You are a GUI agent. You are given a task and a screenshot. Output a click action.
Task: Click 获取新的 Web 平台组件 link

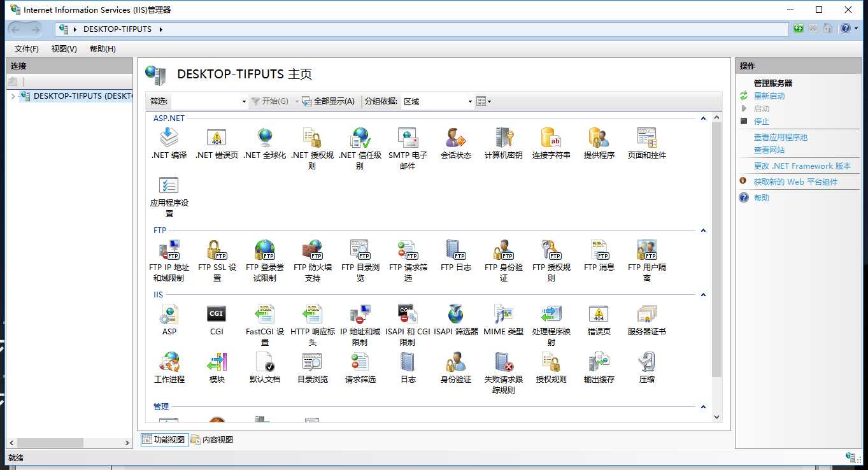pyautogui.click(x=796, y=182)
